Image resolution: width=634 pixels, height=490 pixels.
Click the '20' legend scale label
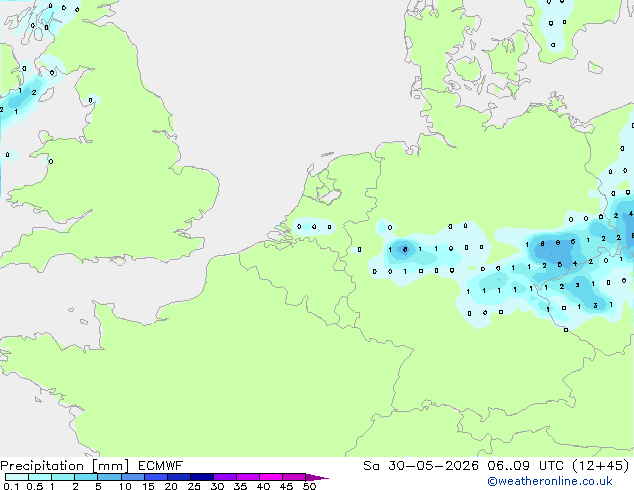[x=171, y=486]
